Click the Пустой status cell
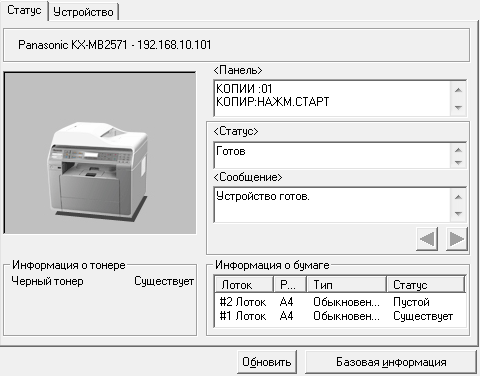 point(411,302)
